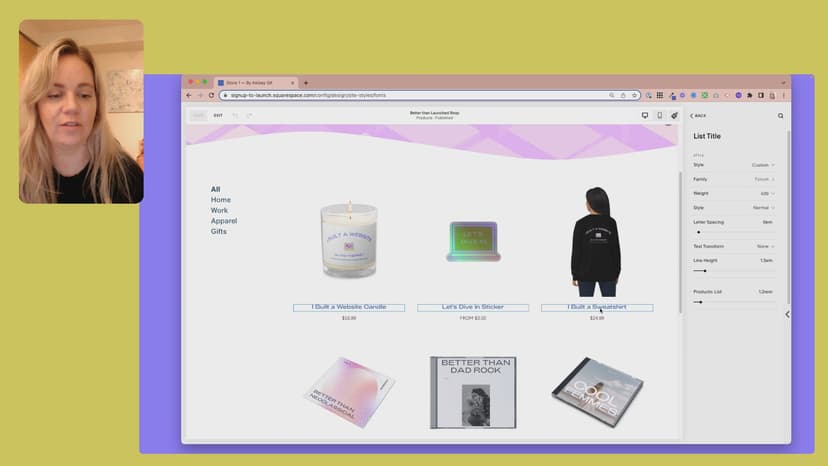Viewport: 828px width, 466px height.
Task: Adjust the Line Height slider
Action: tap(705, 270)
